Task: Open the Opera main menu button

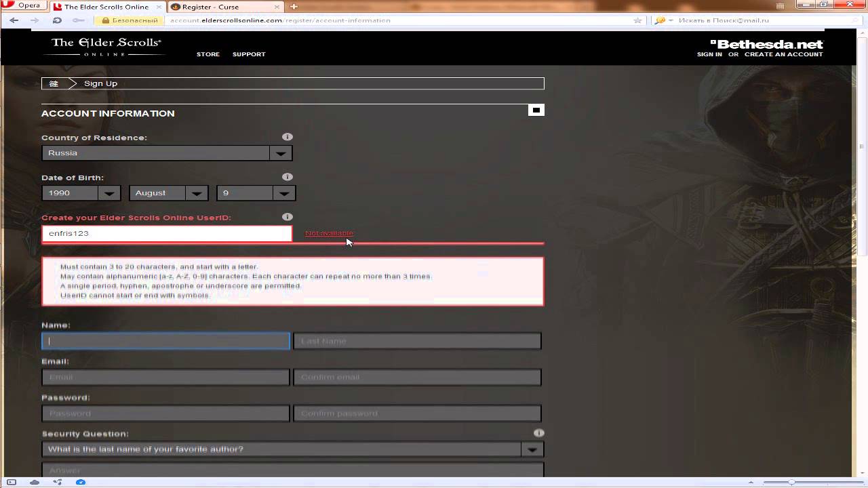Action: tap(22, 5)
